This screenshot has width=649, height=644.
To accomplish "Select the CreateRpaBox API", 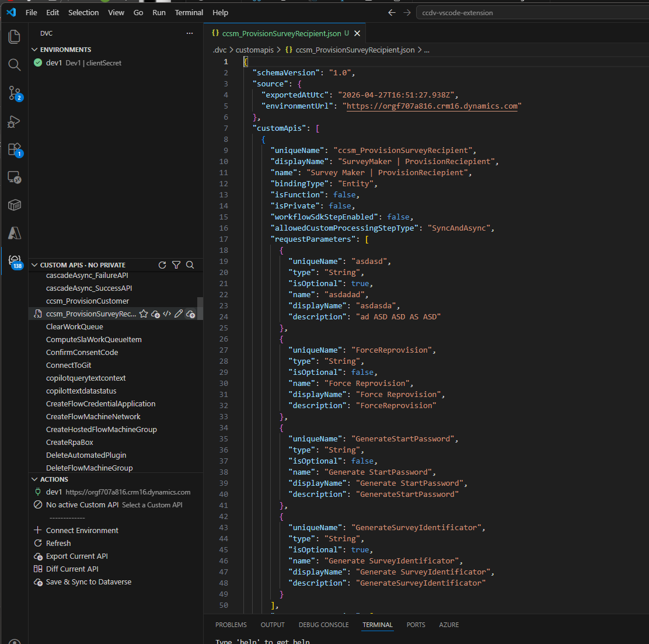I will coord(69,443).
